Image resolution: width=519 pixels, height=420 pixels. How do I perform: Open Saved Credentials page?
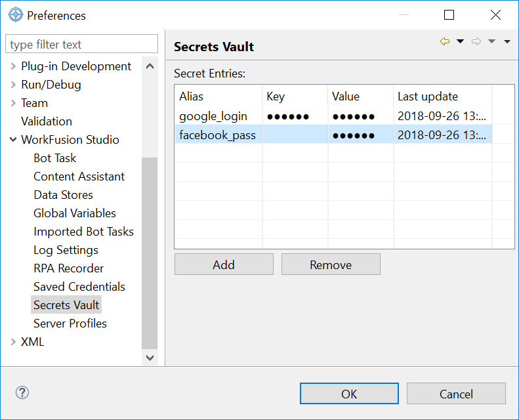[79, 287]
